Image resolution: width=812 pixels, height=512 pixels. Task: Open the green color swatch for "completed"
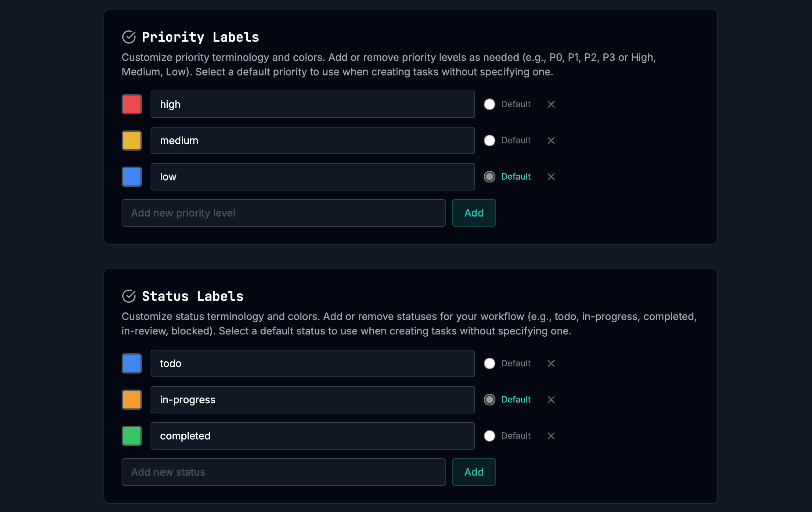[131, 436]
